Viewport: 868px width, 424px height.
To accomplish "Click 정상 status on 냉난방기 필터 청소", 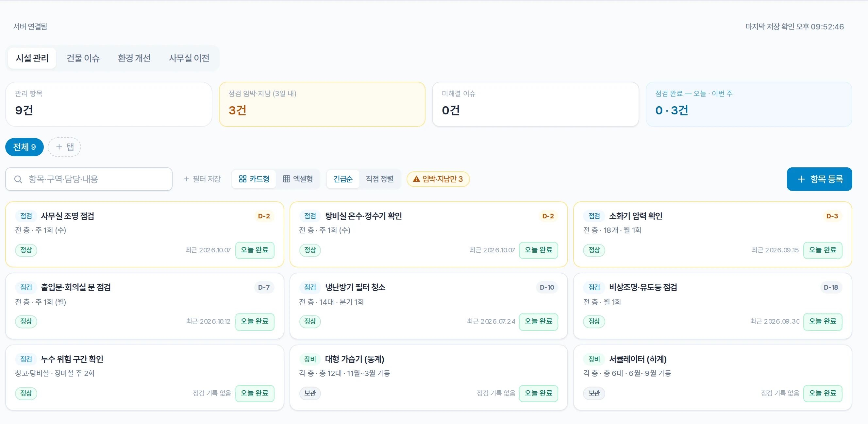I will [310, 322].
